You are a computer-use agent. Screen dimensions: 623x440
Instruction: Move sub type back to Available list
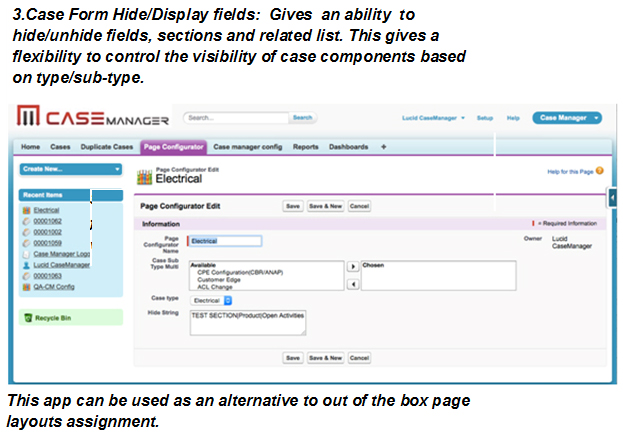click(353, 284)
